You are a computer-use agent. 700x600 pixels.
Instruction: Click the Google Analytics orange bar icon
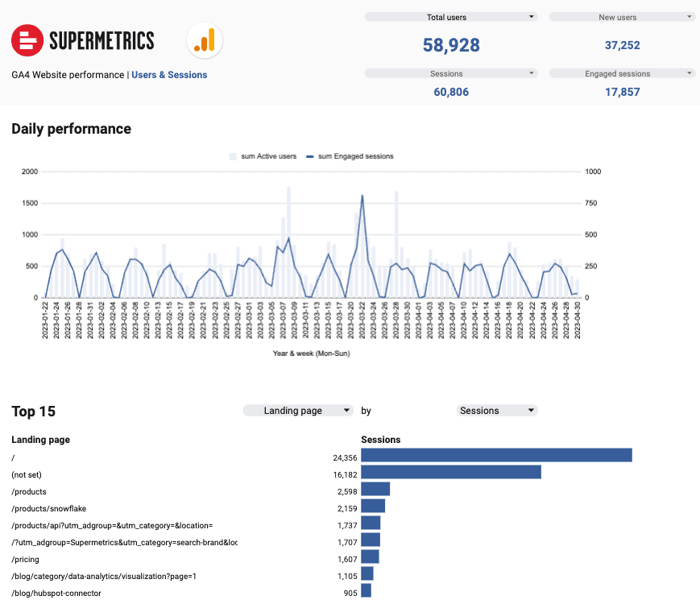[x=205, y=40]
